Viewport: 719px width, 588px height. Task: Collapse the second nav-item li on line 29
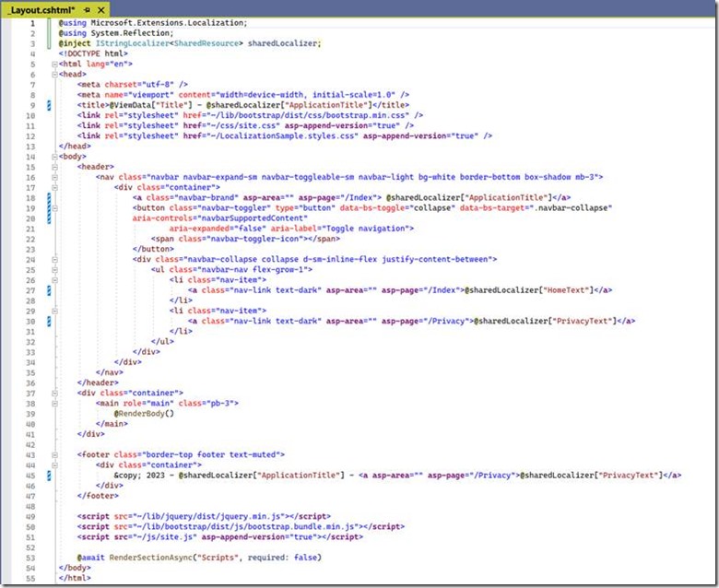pyautogui.click(x=54, y=311)
